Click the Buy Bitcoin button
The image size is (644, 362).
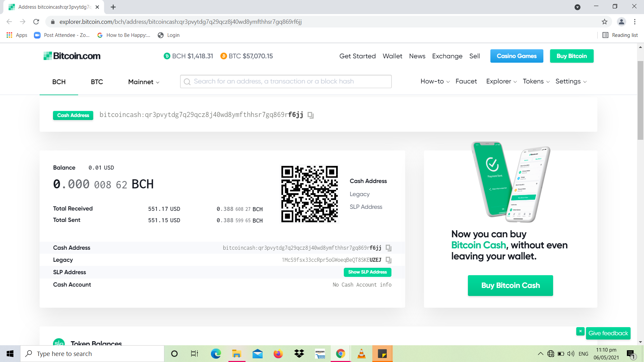(x=572, y=56)
